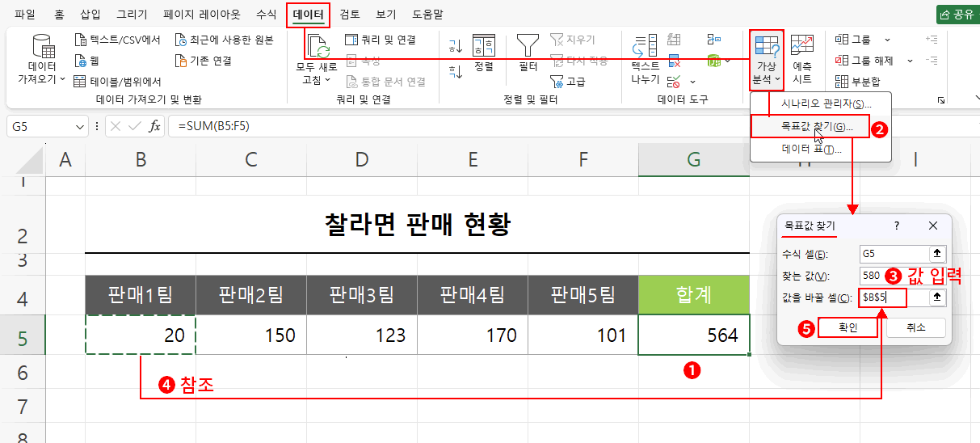This screenshot has height=443, width=980.
Task: Expand the Data Model dropdown arrow
Action: coord(728,61)
